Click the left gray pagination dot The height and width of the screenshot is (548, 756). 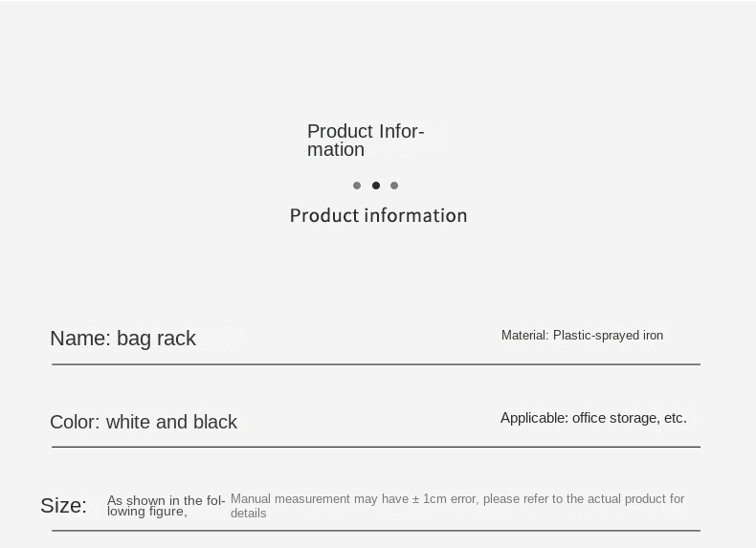[x=357, y=186]
